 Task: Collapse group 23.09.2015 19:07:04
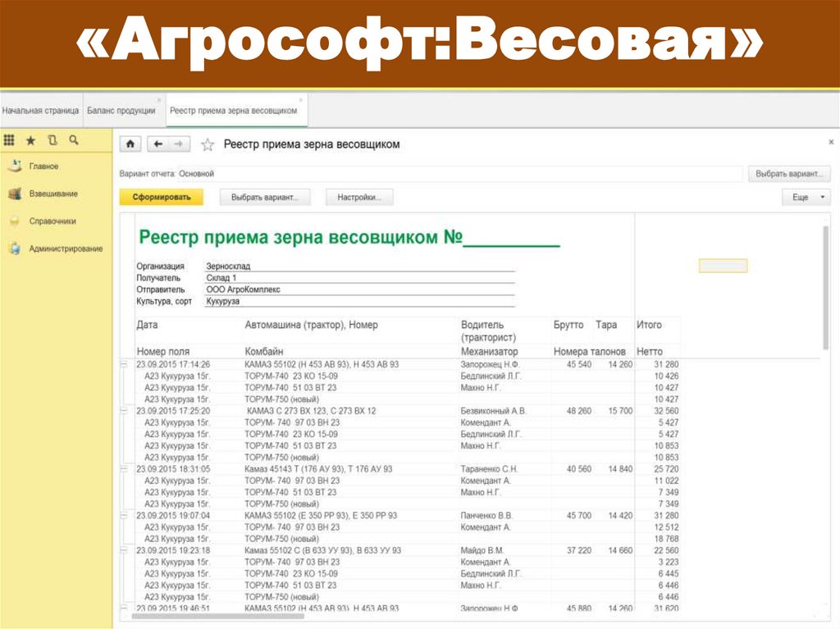(x=124, y=515)
